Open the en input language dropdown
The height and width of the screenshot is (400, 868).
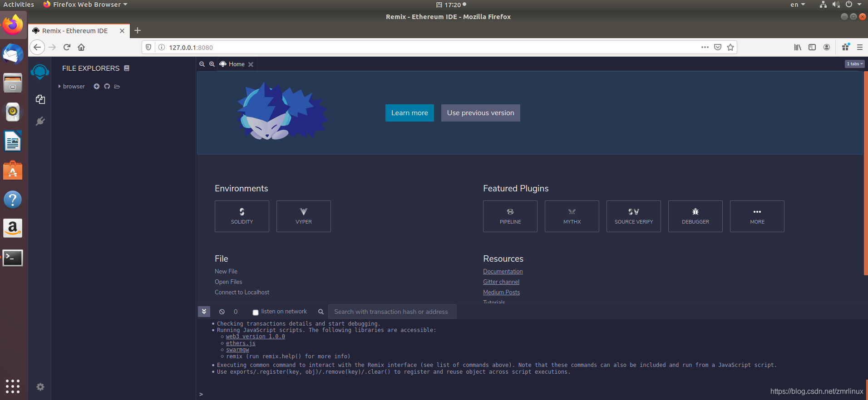(798, 5)
